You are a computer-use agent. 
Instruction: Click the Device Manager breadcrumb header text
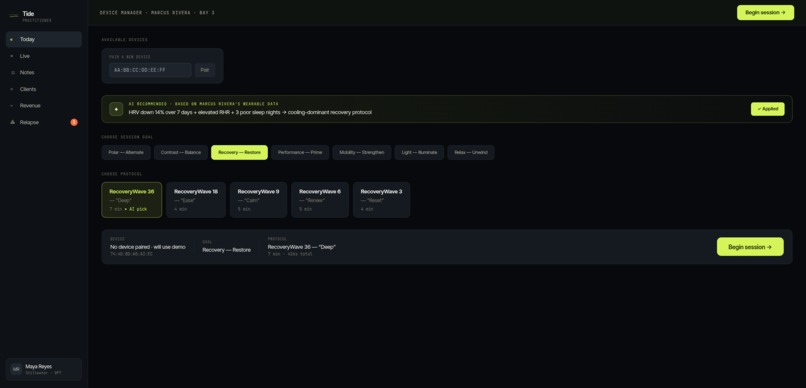[x=157, y=12]
